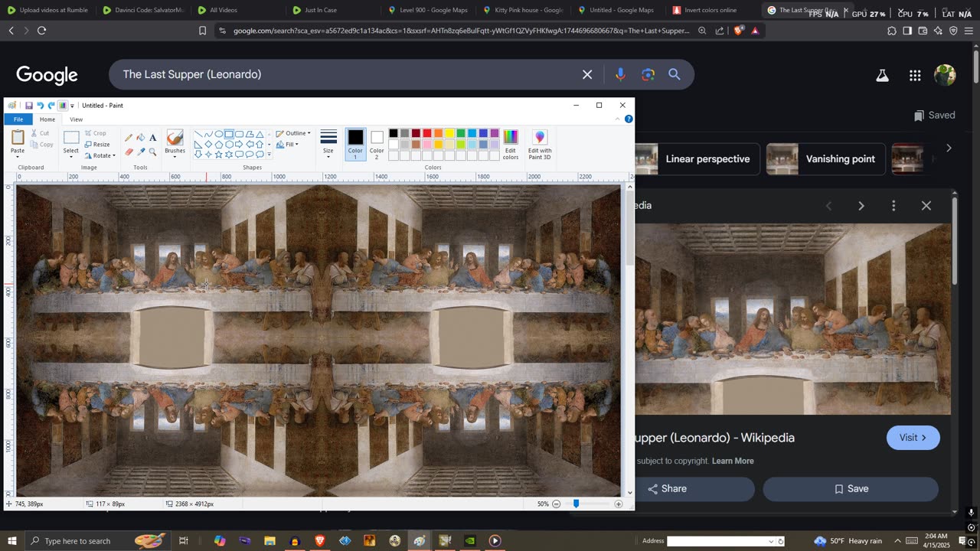The height and width of the screenshot is (551, 980).
Task: Select the Pencil tool in Paint
Action: pos(129,138)
